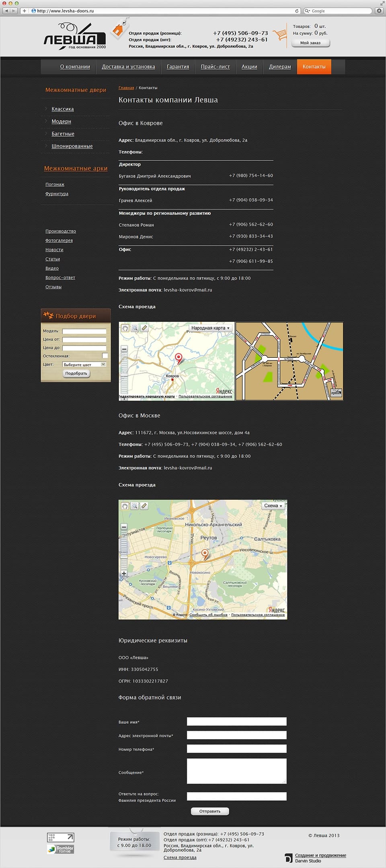
Task: Open the Rambler Top100 counter badge
Action: pos(61,849)
